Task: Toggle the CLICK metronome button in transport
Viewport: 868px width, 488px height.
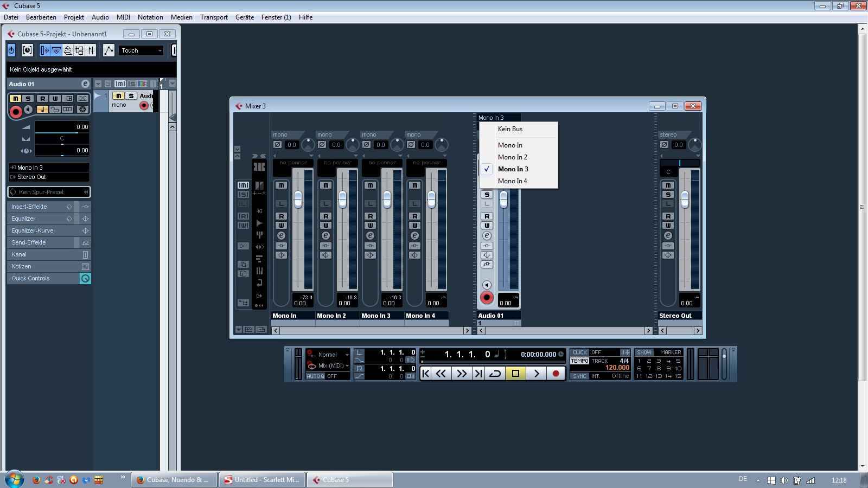Action: (x=579, y=352)
